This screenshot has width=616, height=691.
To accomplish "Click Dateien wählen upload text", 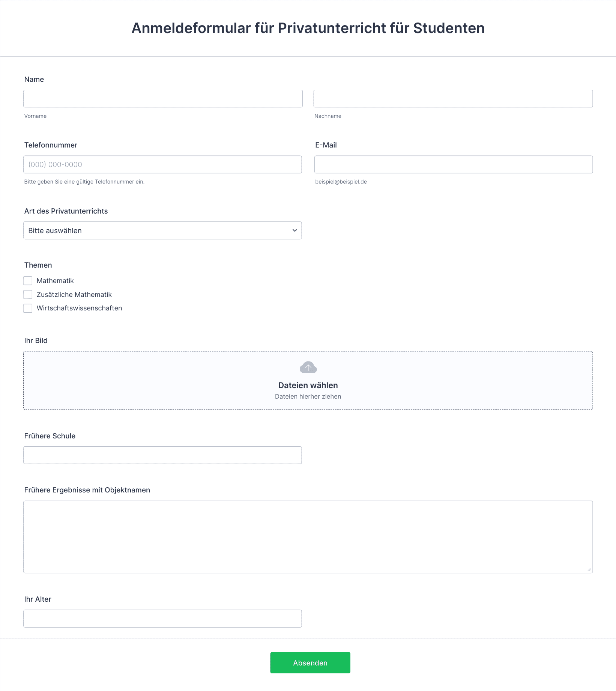I will pos(308,385).
